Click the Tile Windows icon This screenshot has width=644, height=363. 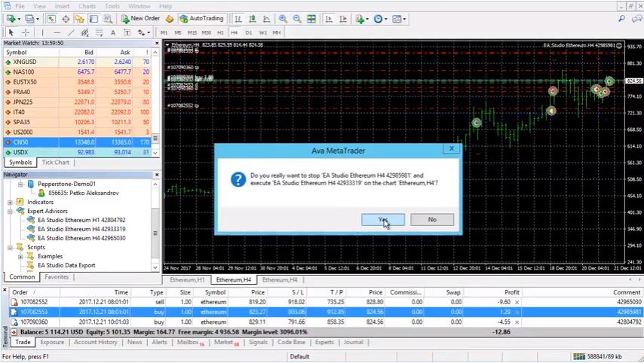pos(311,19)
